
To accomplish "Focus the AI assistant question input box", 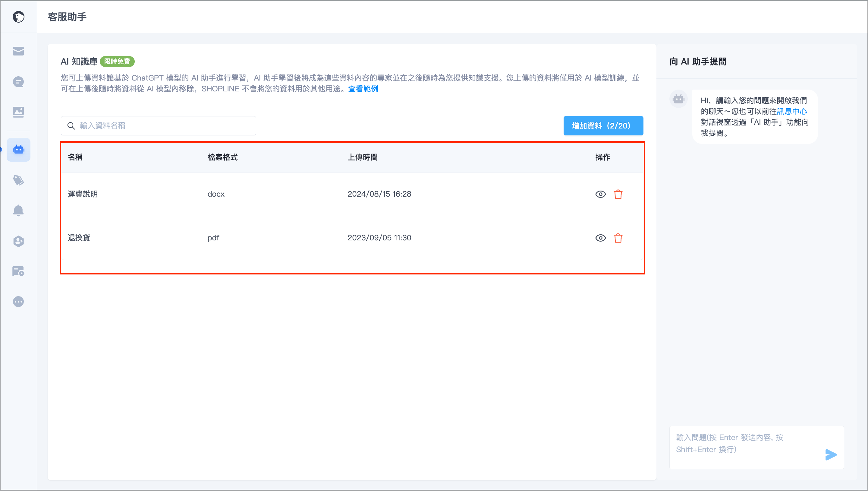I will (756, 447).
